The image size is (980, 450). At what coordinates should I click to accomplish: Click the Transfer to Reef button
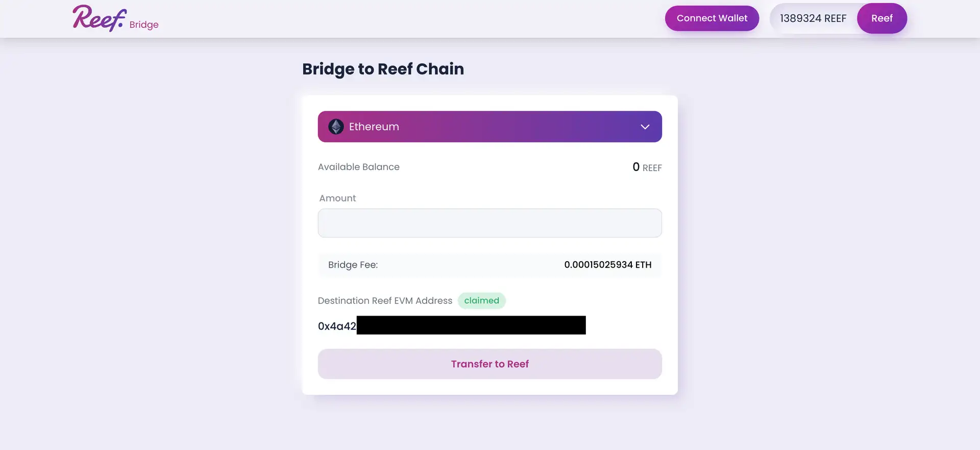tap(489, 364)
